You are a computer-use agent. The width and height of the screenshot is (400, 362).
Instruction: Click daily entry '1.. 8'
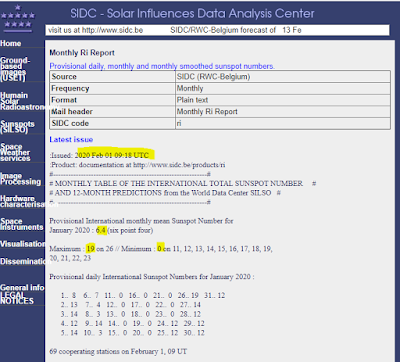(68, 295)
